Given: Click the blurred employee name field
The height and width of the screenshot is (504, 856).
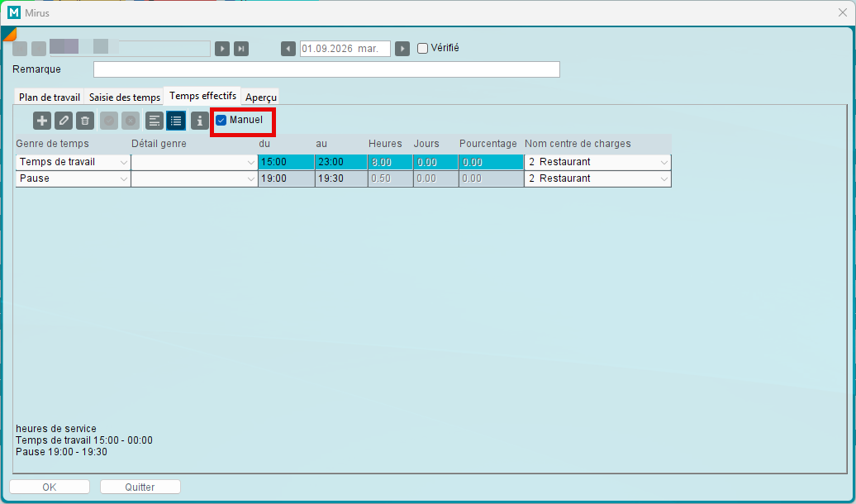Looking at the screenshot, I should coord(130,49).
